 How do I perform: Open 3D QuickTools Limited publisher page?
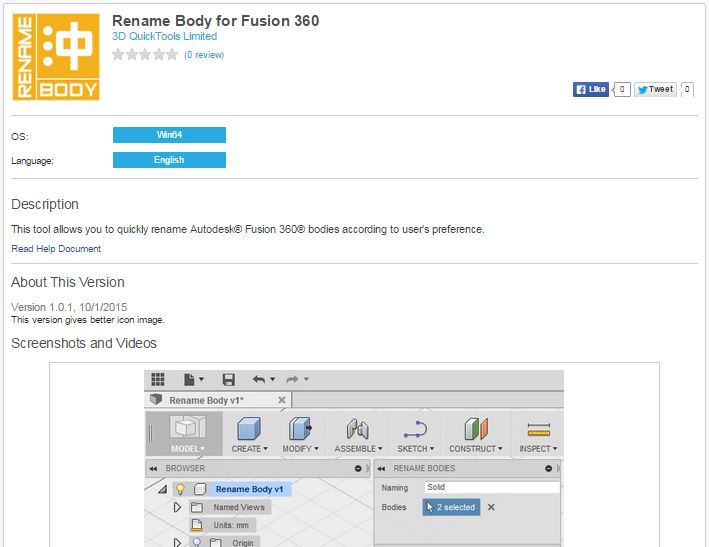[x=165, y=36]
